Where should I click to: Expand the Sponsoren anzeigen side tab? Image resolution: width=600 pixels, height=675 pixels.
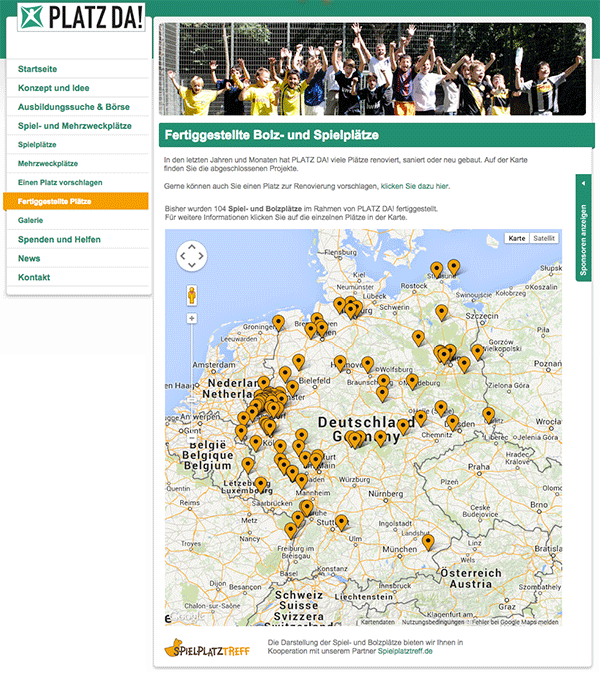(x=583, y=228)
